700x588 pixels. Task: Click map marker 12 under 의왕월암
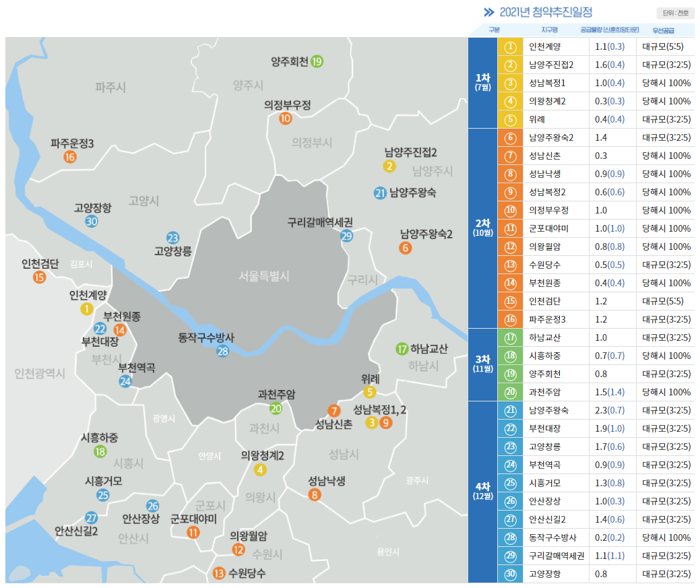point(238,550)
